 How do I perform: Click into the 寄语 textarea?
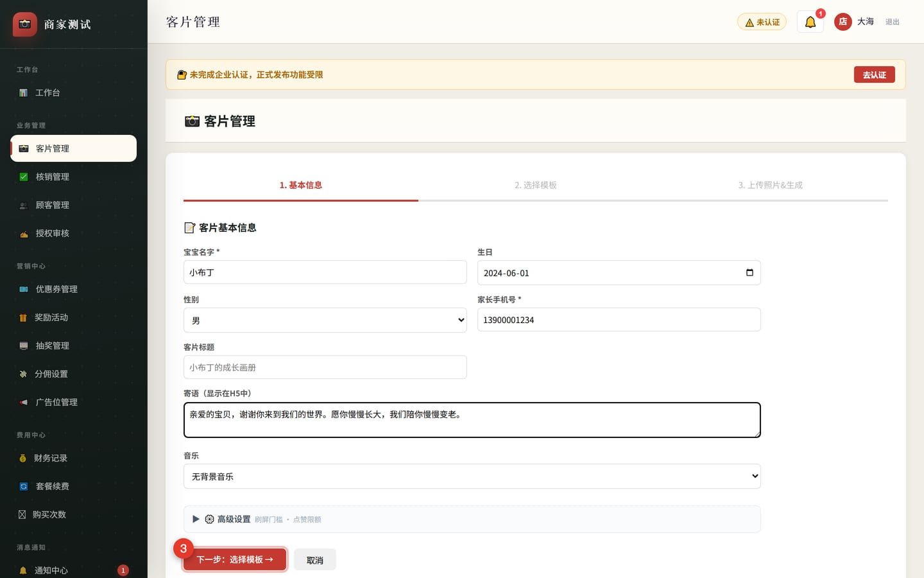coord(472,420)
